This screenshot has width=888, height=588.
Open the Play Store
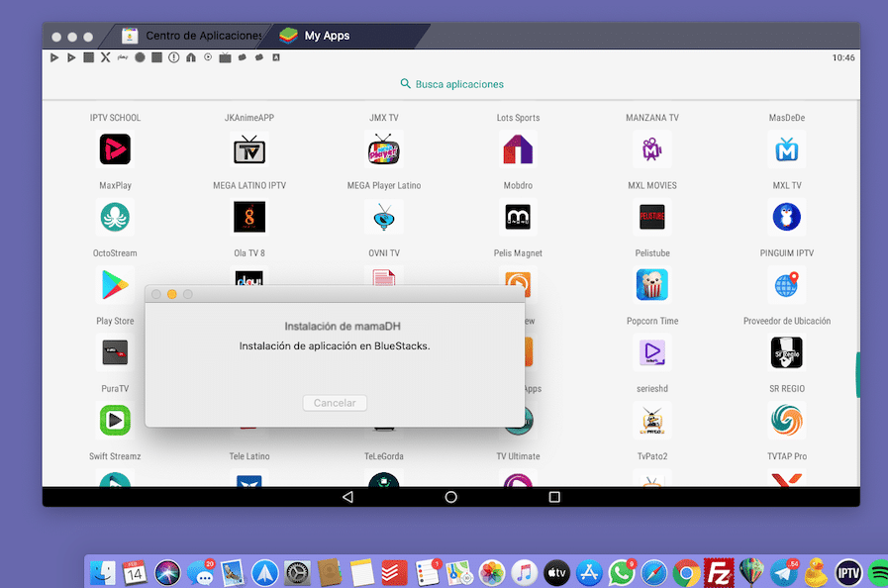[115, 284]
